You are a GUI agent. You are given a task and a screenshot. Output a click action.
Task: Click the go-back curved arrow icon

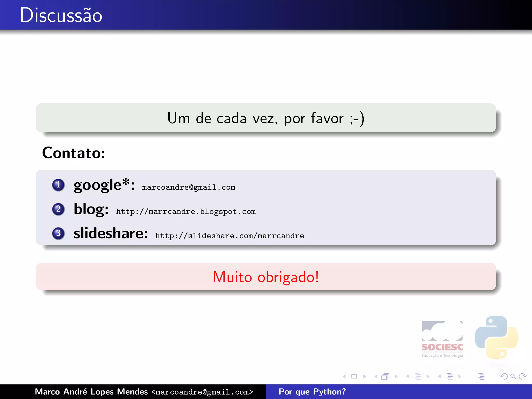pyautogui.click(x=504, y=376)
